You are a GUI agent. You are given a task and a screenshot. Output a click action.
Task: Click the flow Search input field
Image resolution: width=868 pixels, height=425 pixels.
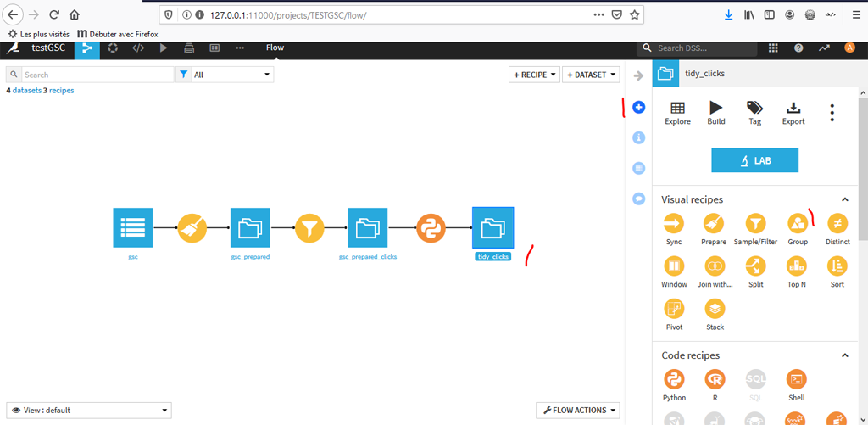tap(98, 75)
